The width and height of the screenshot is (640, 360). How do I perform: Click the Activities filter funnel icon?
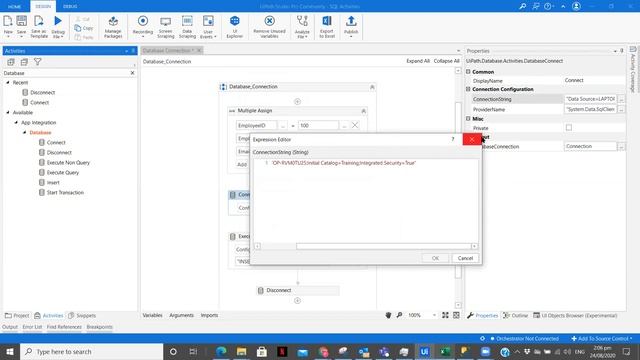(x=38, y=62)
